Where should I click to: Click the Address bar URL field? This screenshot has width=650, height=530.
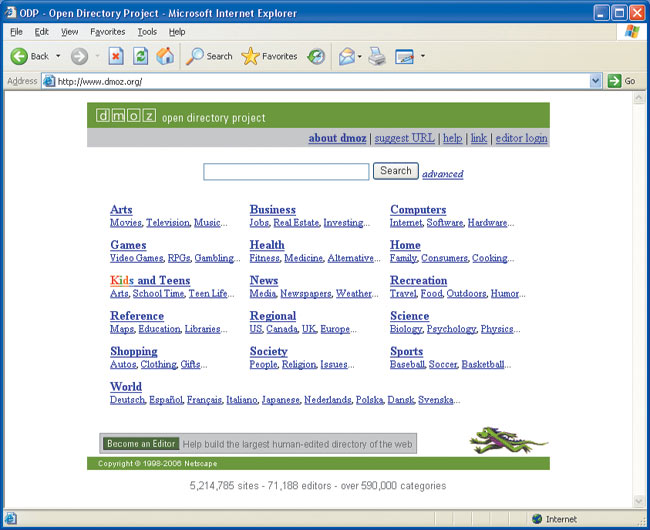[316, 81]
